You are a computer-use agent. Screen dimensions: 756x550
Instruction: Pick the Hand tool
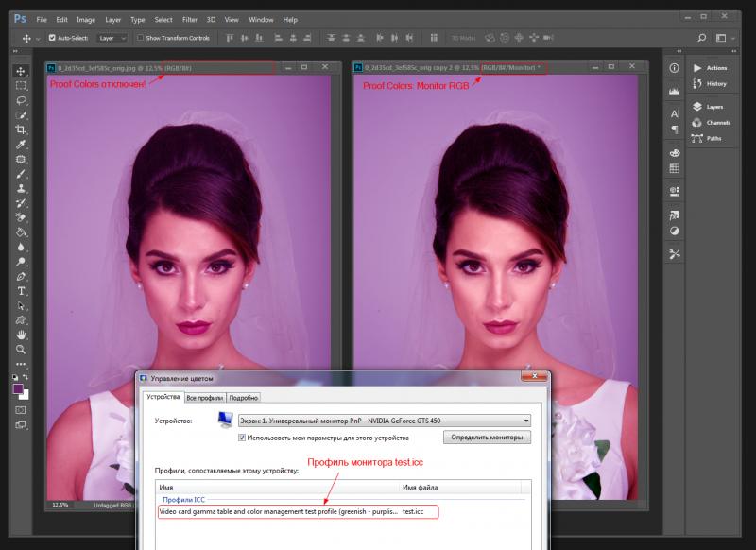tap(21, 335)
